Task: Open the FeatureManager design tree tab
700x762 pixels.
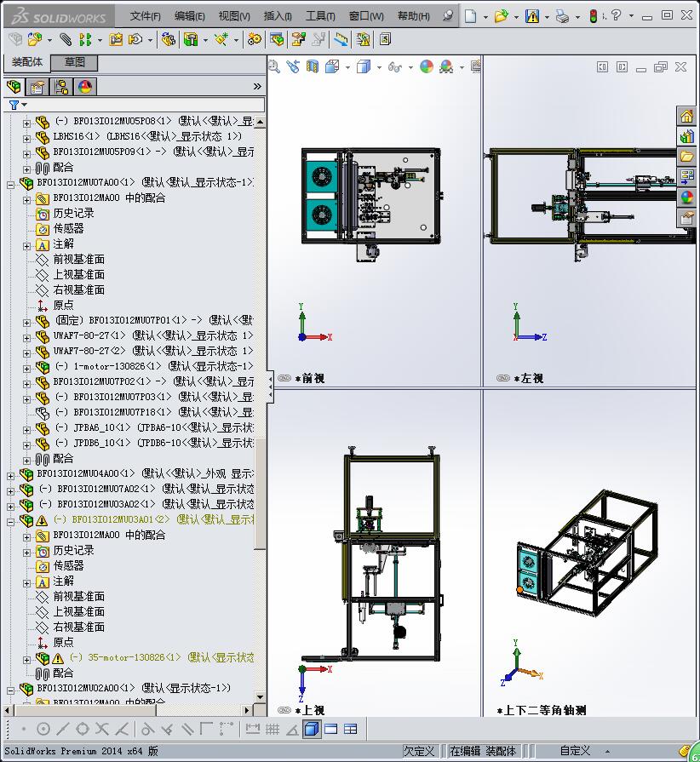Action: (14, 87)
